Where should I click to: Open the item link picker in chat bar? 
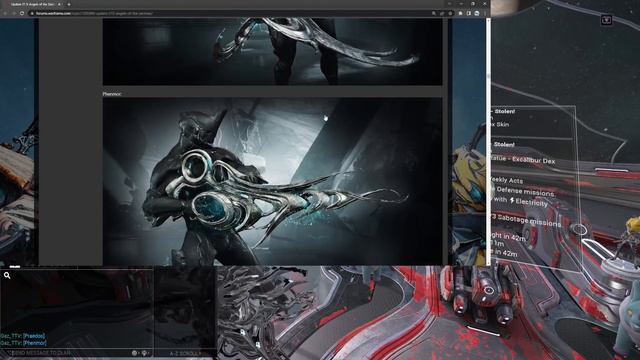(x=144, y=353)
